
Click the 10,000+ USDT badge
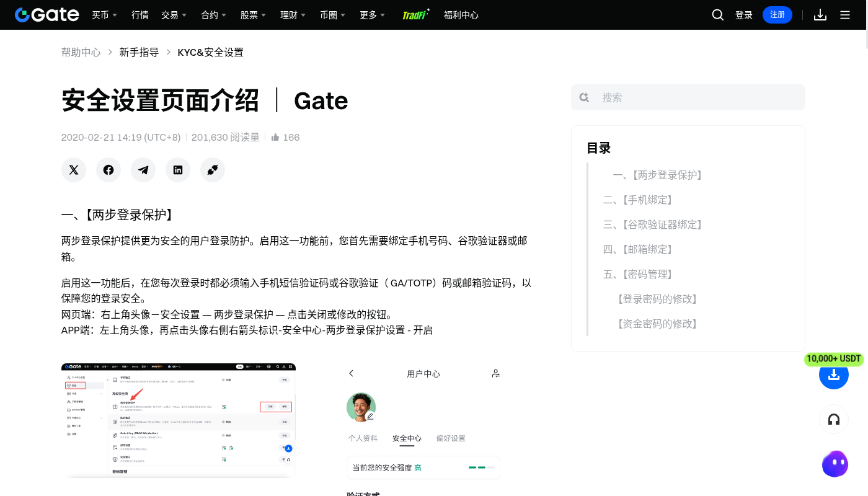point(835,358)
